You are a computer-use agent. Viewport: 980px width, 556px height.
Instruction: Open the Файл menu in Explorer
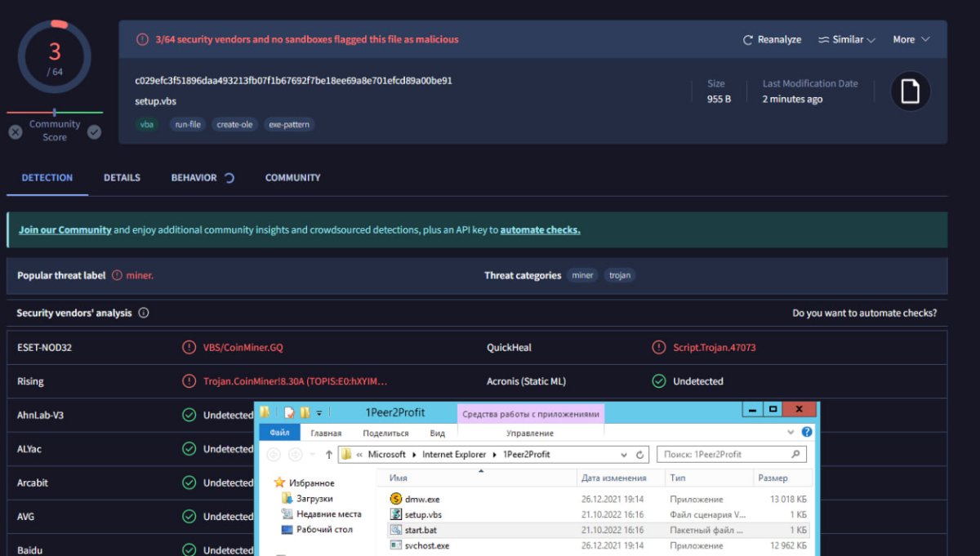(279, 433)
